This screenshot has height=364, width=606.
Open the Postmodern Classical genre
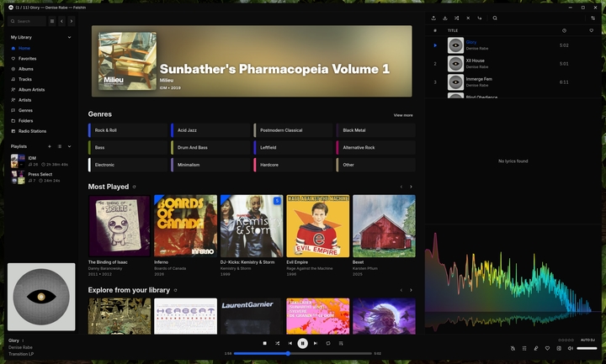[x=294, y=130]
